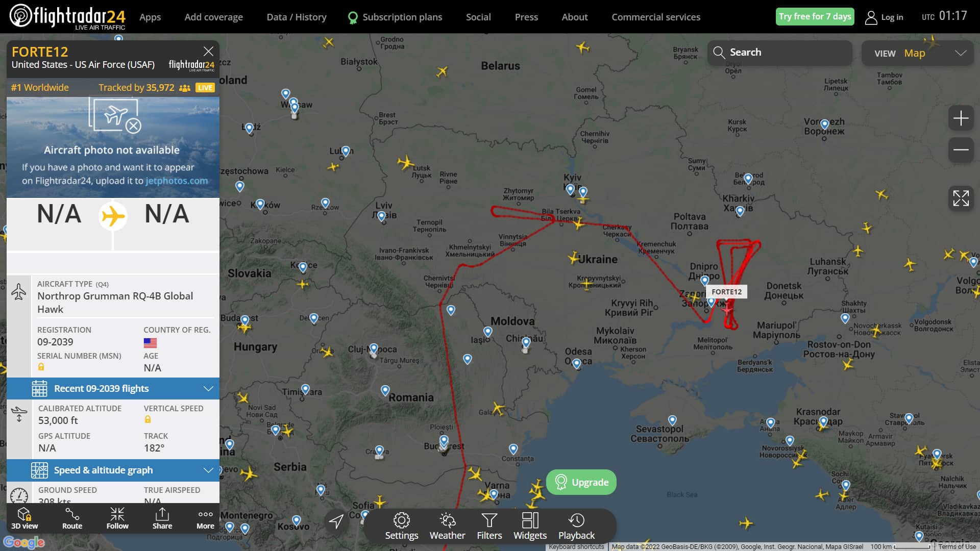Click the Google logo on map
This screenshot has height=551, width=980.
24,542
